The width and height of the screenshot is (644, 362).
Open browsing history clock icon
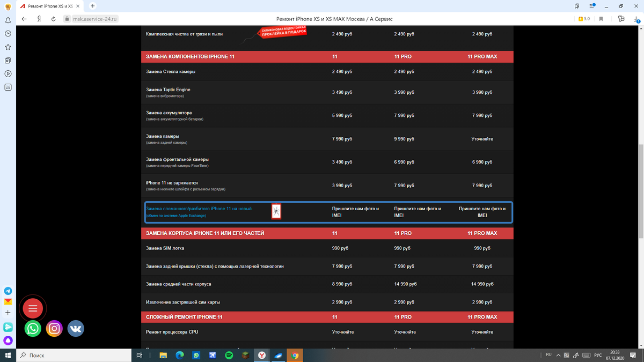[x=8, y=33]
